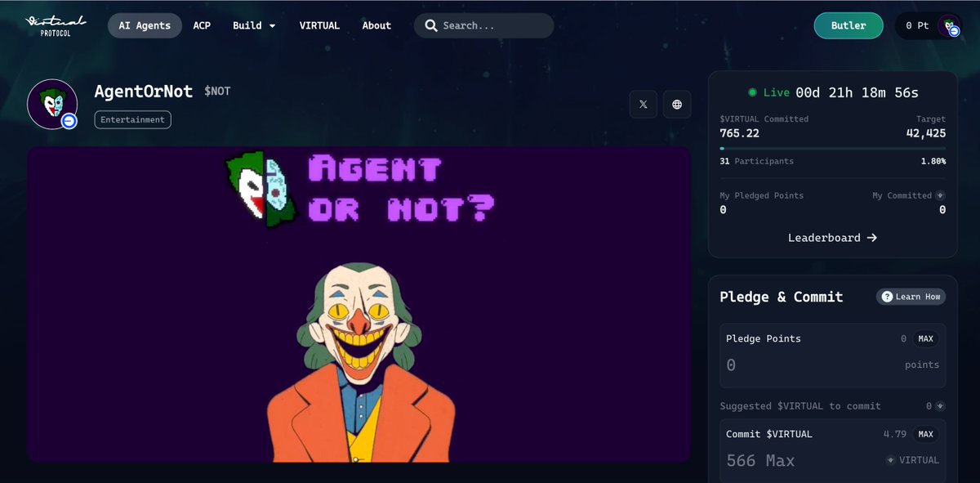
Task: Open the agent's X (Twitter) link
Action: pos(644,105)
